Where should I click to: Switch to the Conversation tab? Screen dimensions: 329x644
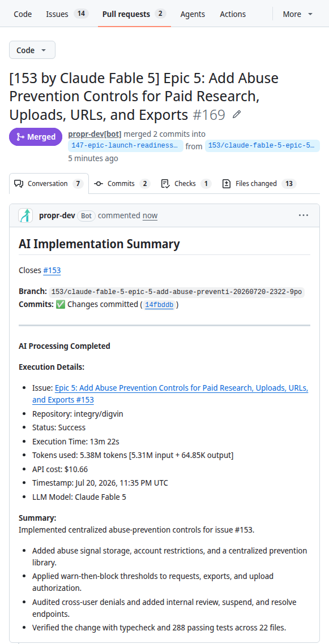pyautogui.click(x=49, y=184)
